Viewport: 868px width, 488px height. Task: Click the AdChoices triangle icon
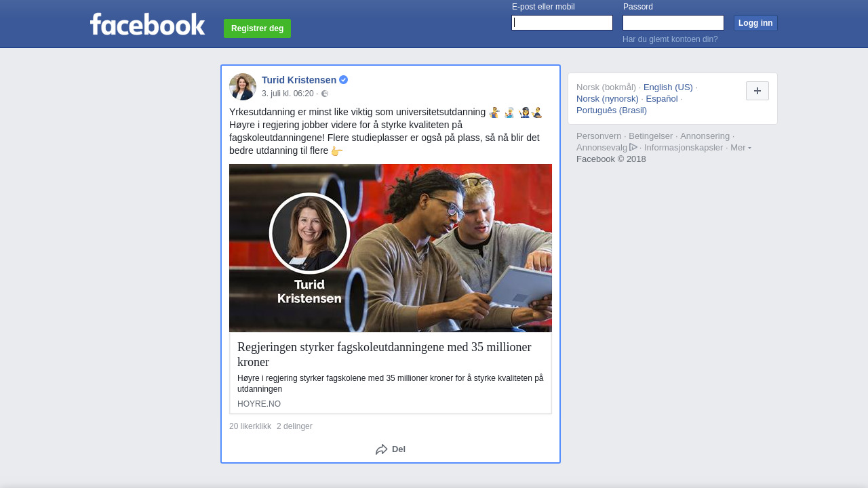coord(633,147)
